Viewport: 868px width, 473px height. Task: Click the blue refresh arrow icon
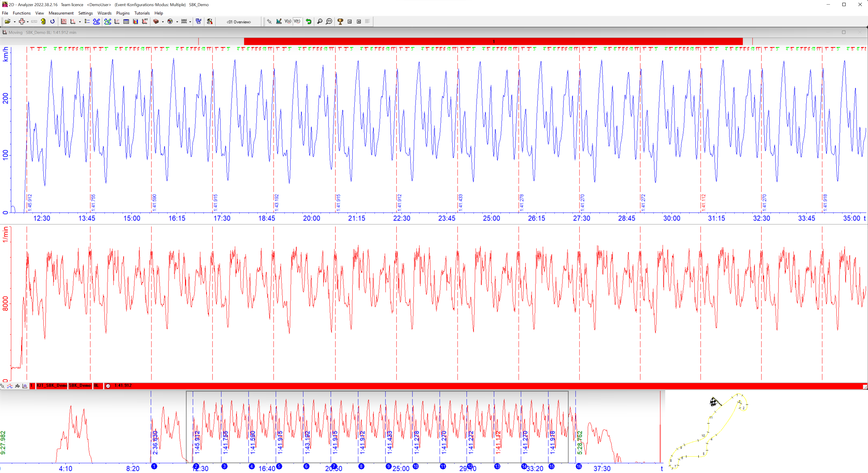(52, 22)
